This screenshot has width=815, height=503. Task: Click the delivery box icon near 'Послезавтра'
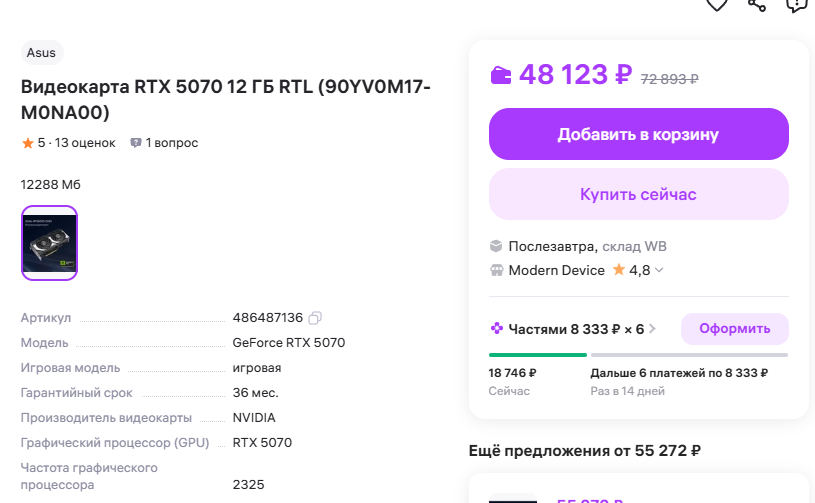click(x=496, y=246)
